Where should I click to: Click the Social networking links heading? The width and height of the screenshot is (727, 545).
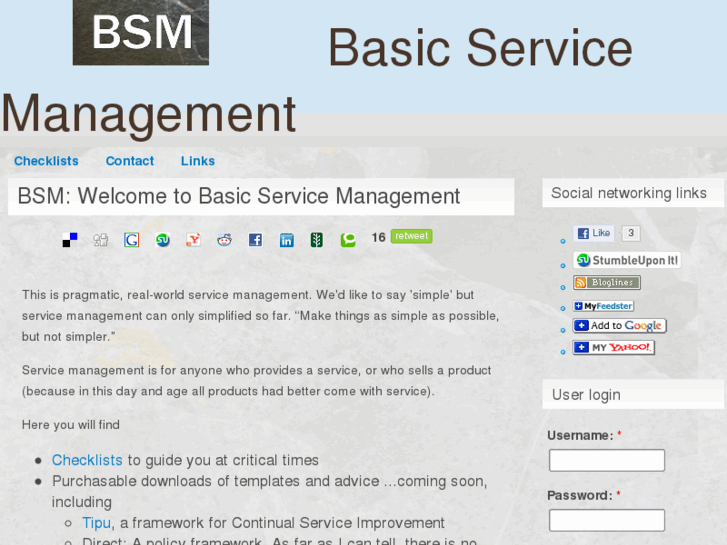tap(629, 193)
